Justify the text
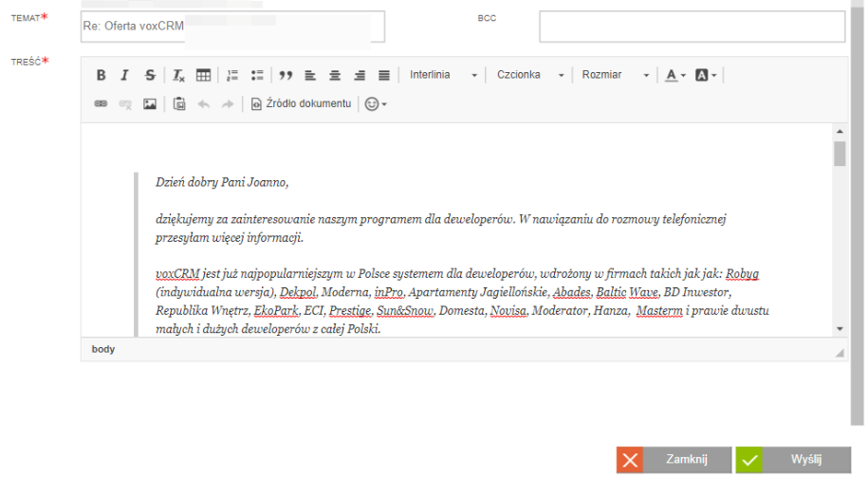868x478 pixels. pos(384,75)
